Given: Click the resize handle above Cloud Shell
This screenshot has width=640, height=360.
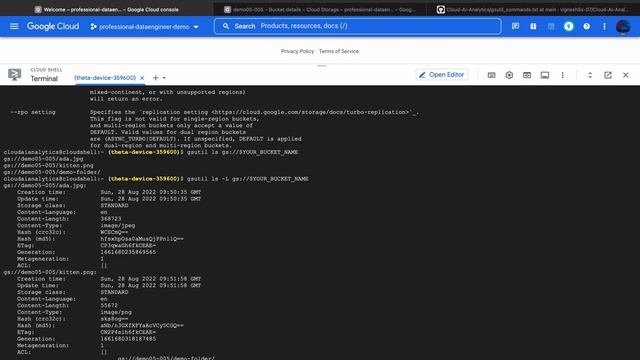Looking at the screenshot, I should pos(322,65).
